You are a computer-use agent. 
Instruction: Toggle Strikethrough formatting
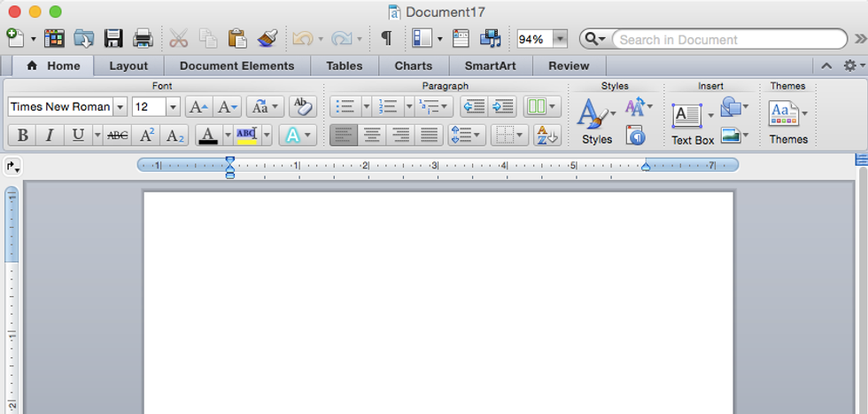point(117,136)
